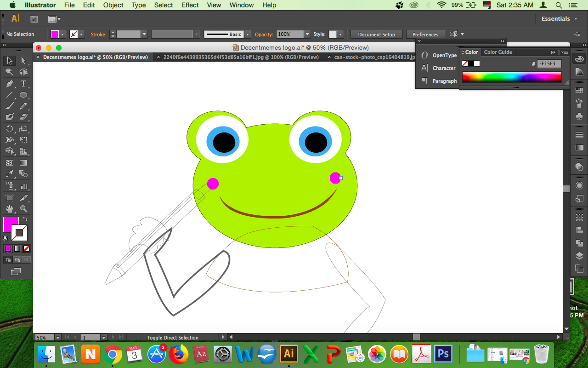Image resolution: width=588 pixels, height=368 pixels.
Task: Open zoom level 50% dropdown
Action: [57, 338]
